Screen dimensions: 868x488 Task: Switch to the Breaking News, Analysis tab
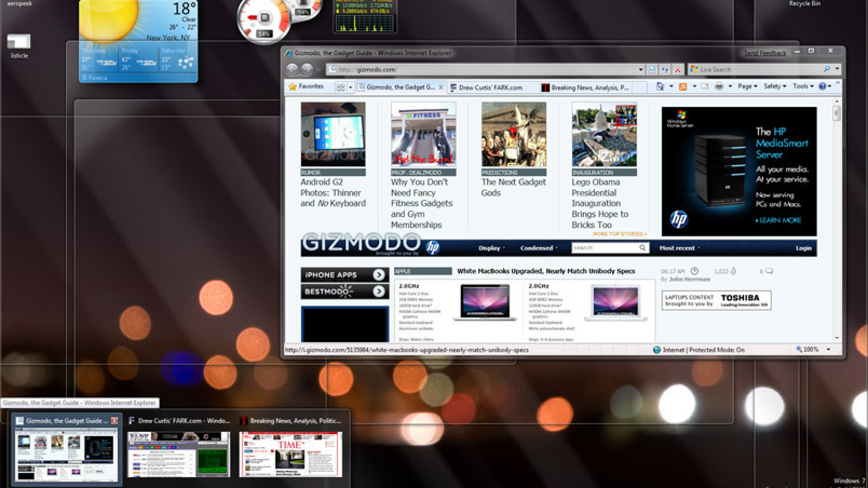(x=585, y=87)
